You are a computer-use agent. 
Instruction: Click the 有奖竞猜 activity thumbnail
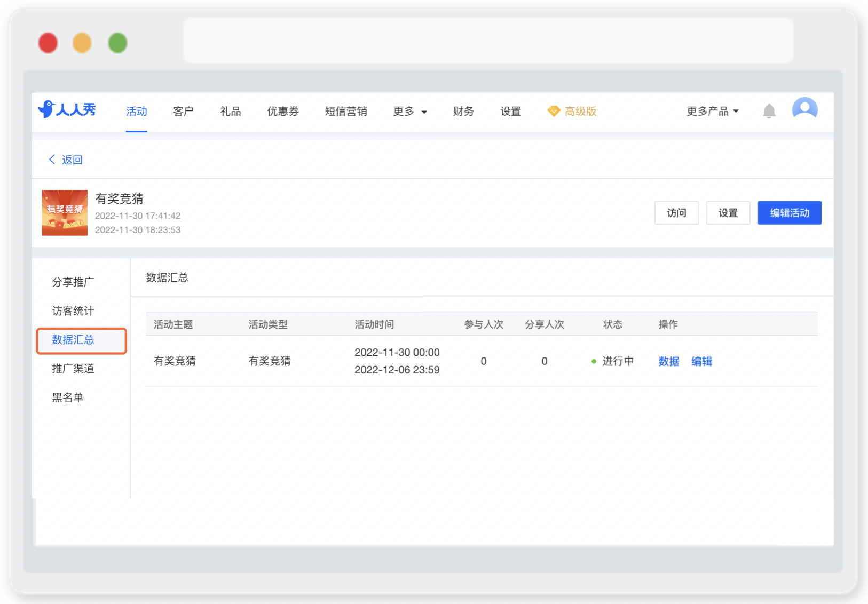(65, 213)
